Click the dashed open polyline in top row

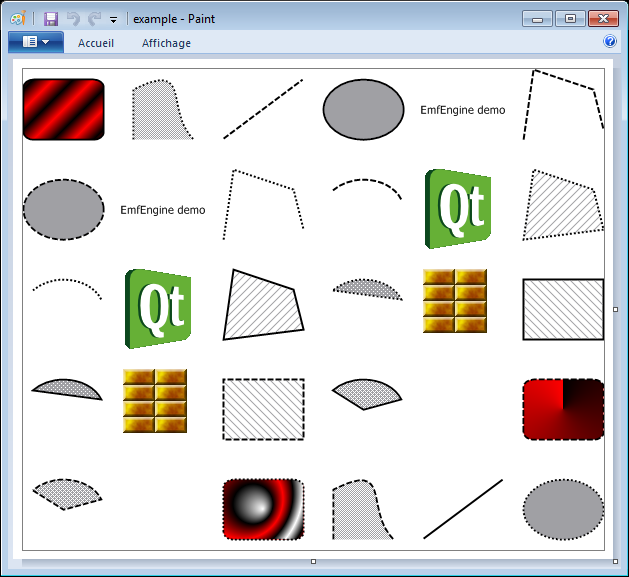point(563,104)
